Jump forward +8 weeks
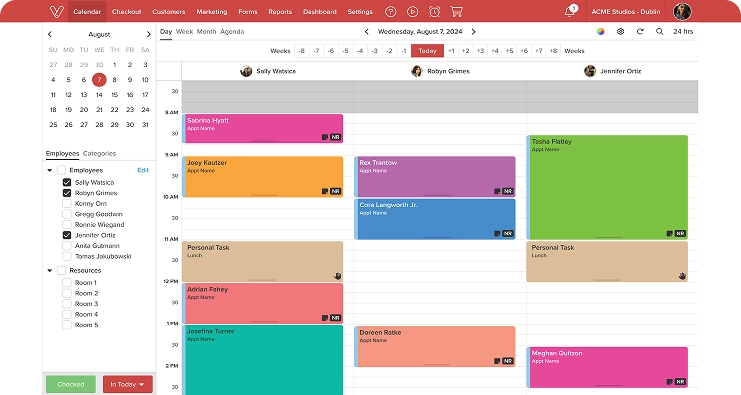This screenshot has height=395, width=741. [x=553, y=51]
